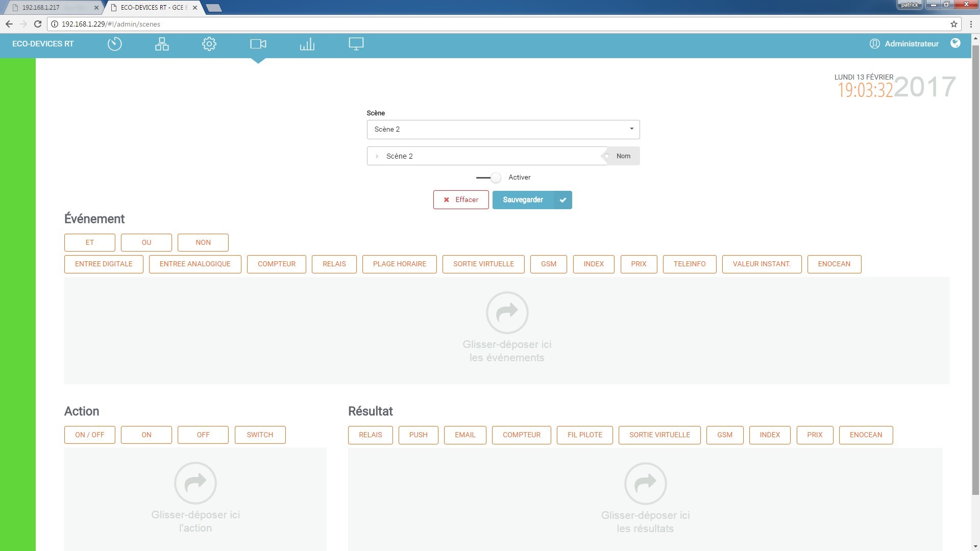Open the bar chart statistics icon
The height and width of the screenshot is (551, 980).
coord(307,44)
